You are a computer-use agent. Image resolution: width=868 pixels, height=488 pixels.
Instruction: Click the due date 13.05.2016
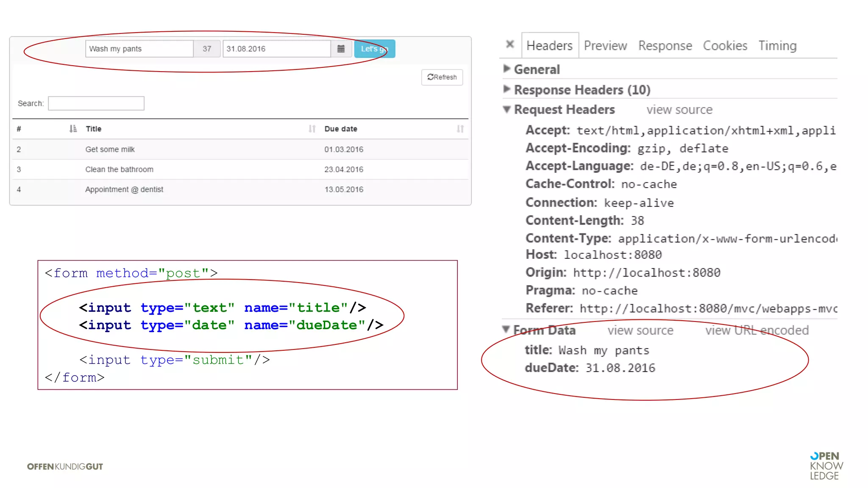[344, 189]
